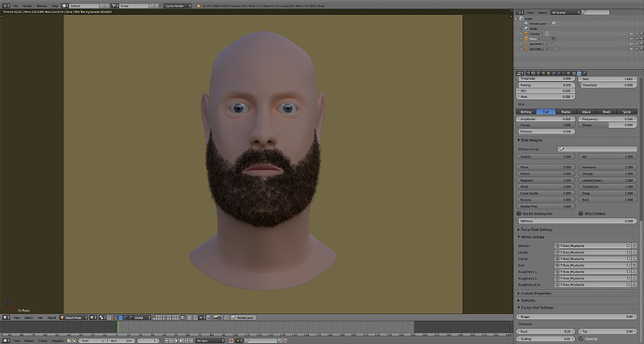This screenshot has height=344, width=644.
Task: Open the Object properties tab
Action: pos(549,73)
